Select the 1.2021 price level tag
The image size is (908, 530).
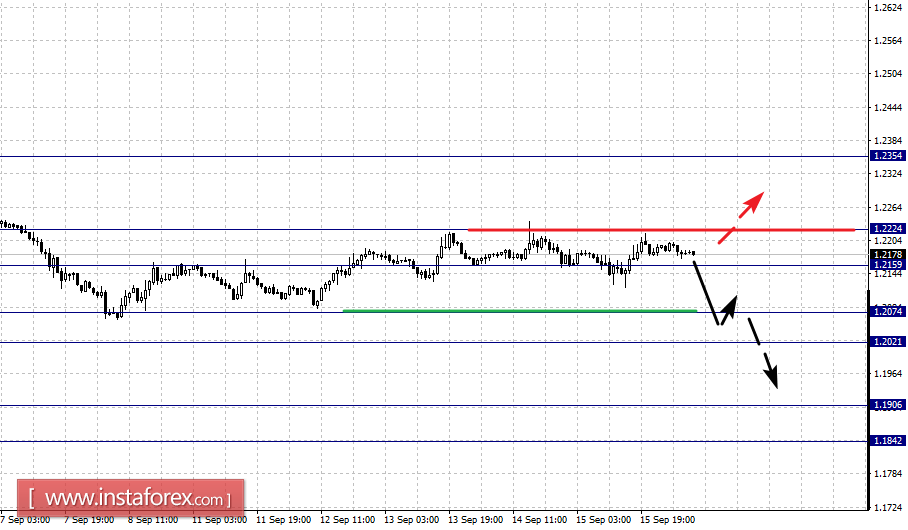888,342
